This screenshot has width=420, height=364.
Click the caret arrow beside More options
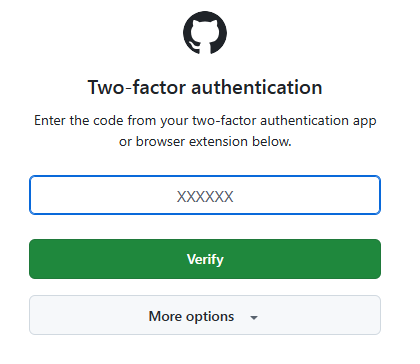(254, 318)
